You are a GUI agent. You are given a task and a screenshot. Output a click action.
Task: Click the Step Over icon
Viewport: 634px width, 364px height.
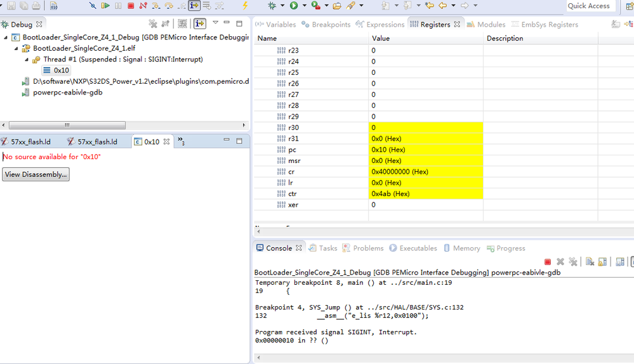pyautogui.click(x=169, y=6)
